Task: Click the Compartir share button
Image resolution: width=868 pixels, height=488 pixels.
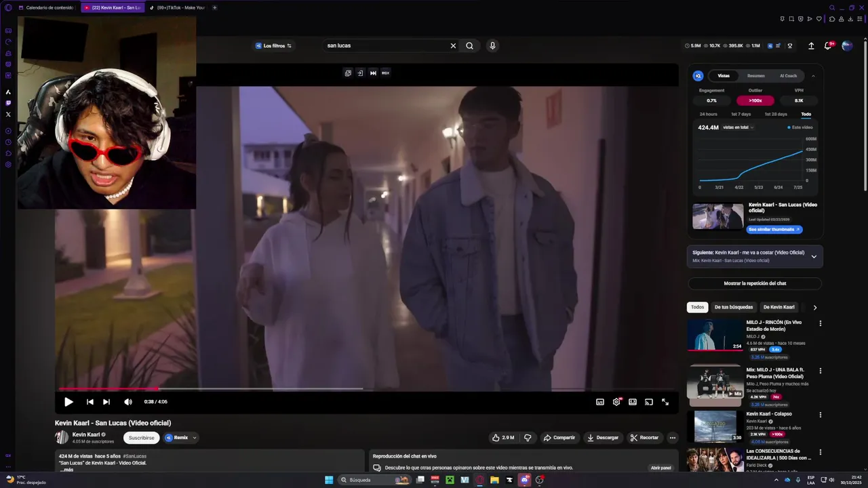Action: point(559,438)
